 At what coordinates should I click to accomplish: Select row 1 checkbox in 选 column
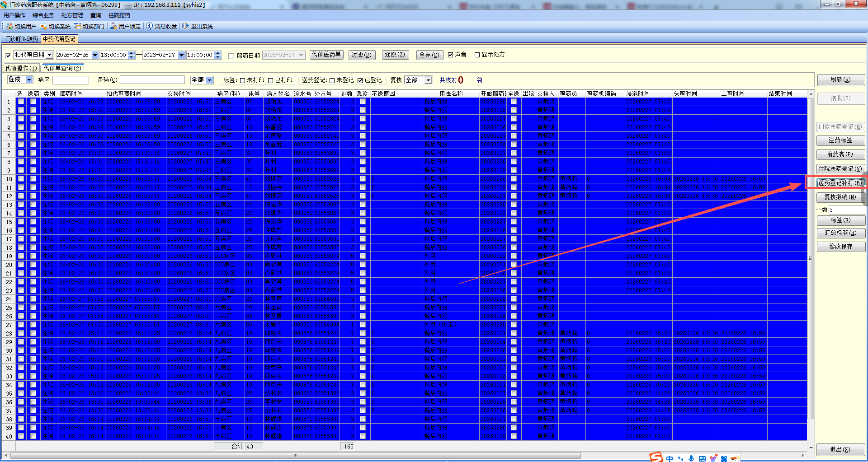[21, 102]
